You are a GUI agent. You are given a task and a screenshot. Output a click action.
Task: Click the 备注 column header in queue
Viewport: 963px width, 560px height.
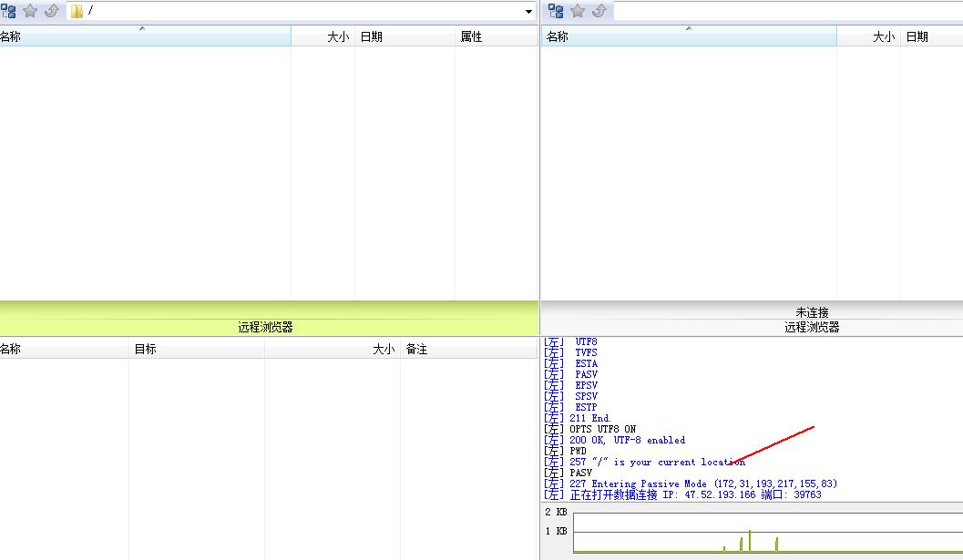click(x=466, y=349)
